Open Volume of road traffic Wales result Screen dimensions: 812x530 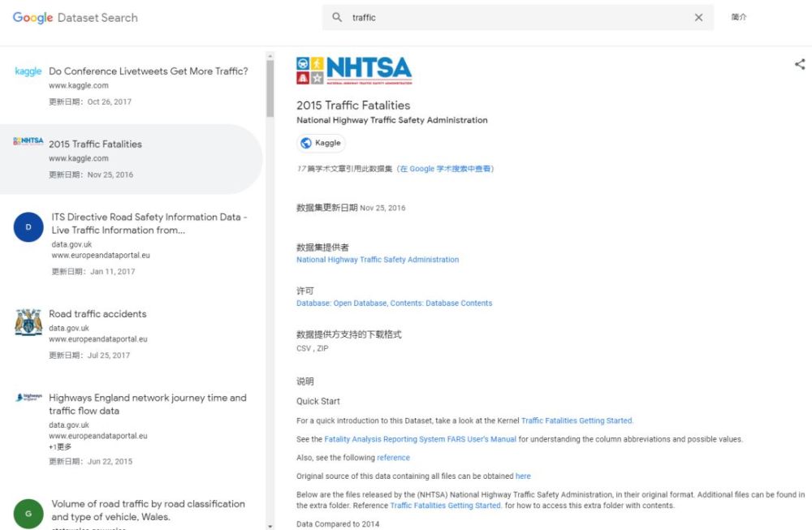tap(148, 511)
